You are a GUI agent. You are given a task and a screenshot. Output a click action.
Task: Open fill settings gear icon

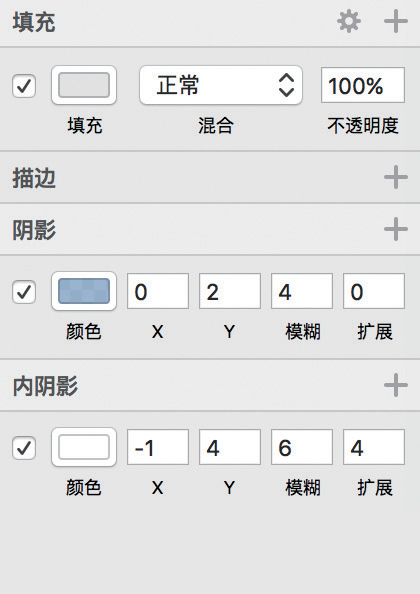tap(349, 22)
